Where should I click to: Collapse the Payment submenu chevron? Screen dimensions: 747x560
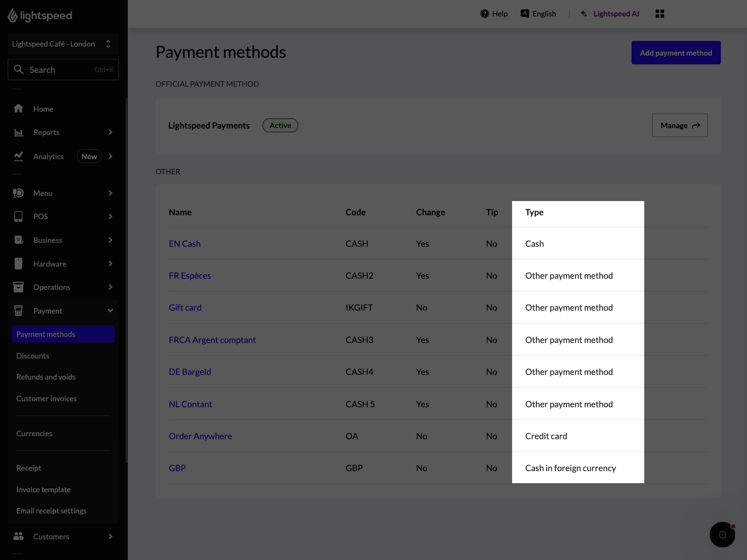coord(110,311)
